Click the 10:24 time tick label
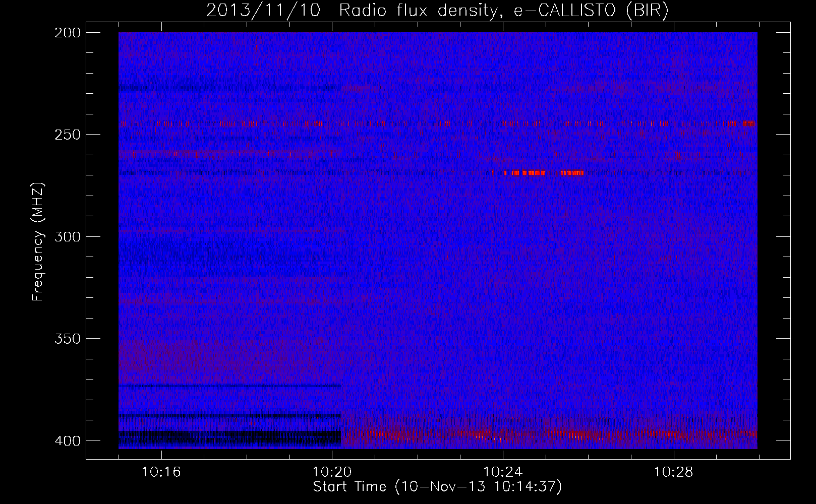The height and width of the screenshot is (504, 816). coord(503,472)
